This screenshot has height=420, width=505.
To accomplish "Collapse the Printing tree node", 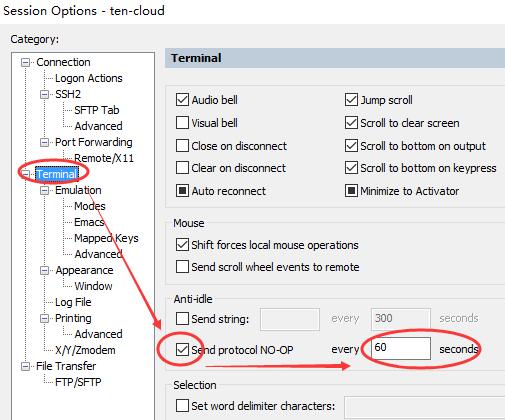I will (44, 318).
